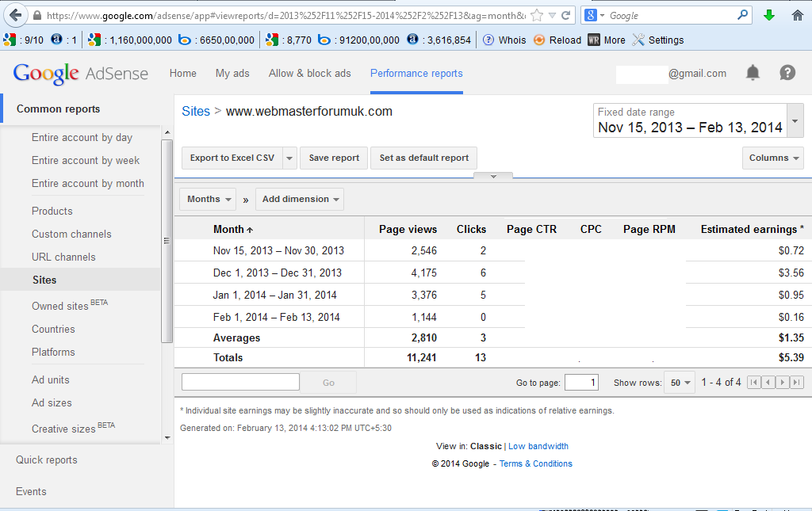This screenshot has width=812, height=511.
Task: Open Terms & Conditions link
Action: 535,463
